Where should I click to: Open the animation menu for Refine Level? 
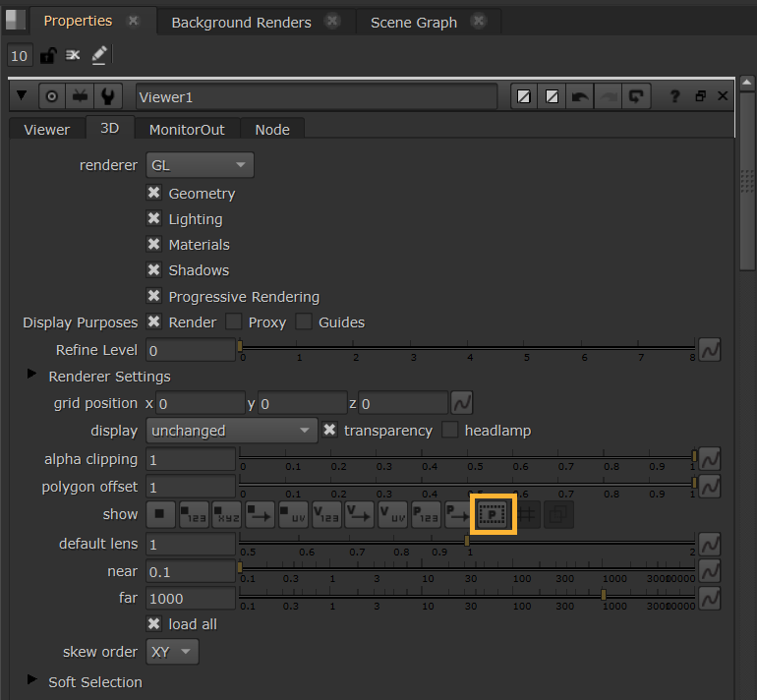pyautogui.click(x=710, y=350)
